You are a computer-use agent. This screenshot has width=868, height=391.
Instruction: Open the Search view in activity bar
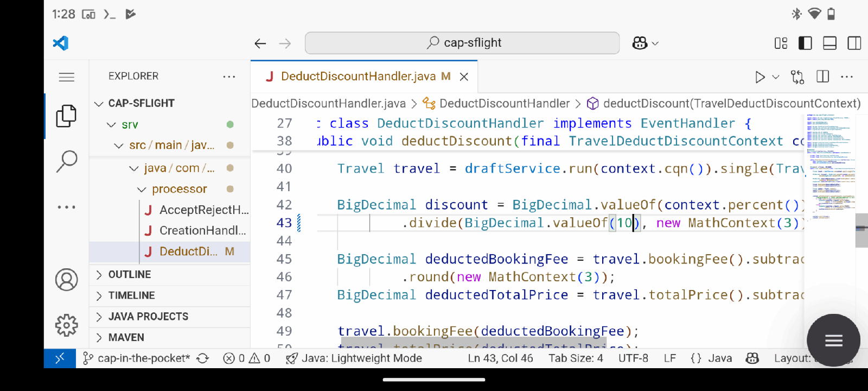66,161
